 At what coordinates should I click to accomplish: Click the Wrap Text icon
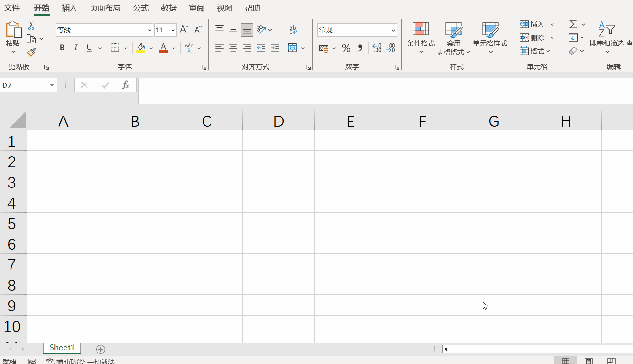tap(293, 30)
